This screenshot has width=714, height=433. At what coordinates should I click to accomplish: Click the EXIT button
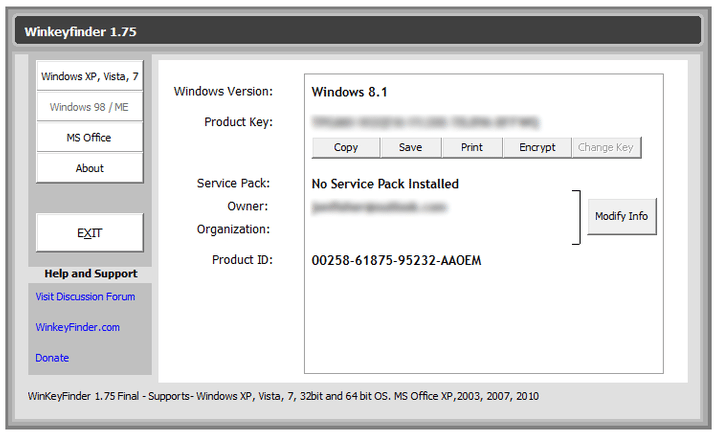[x=90, y=233]
